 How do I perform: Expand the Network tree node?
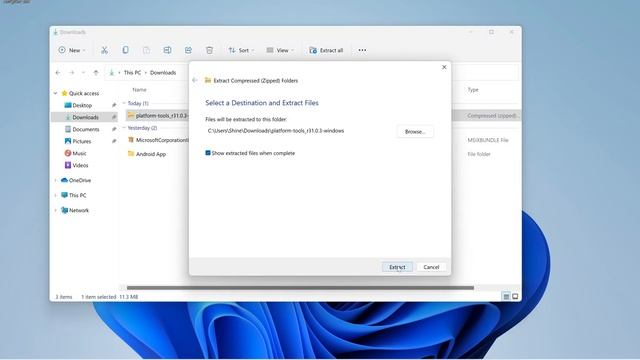click(56, 211)
